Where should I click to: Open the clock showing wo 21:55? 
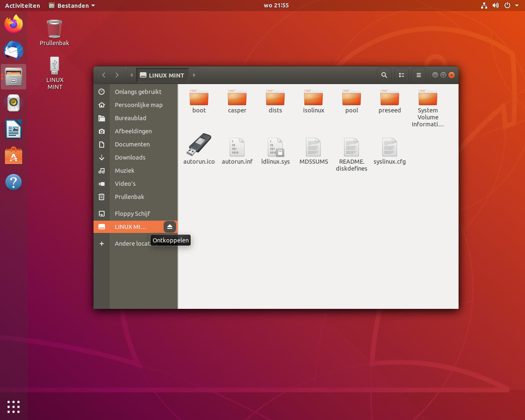click(x=276, y=5)
